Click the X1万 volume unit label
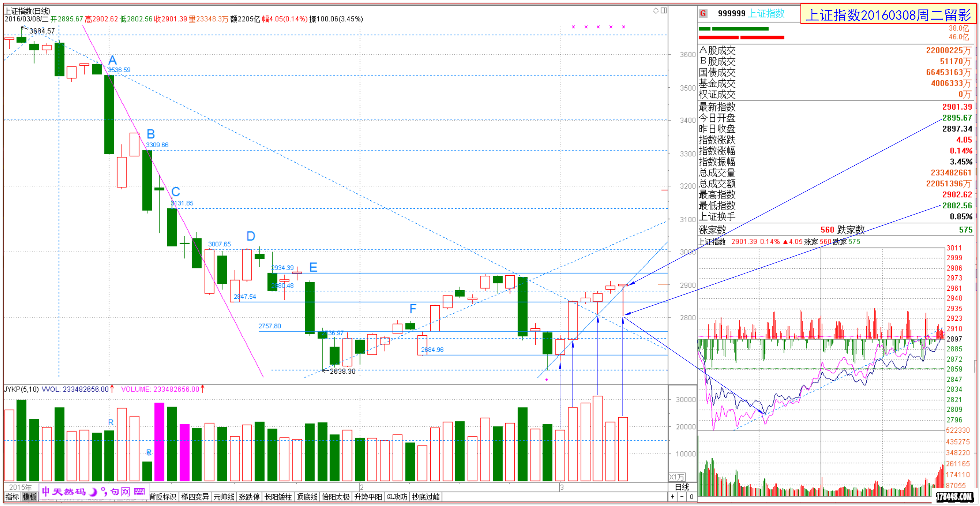The image size is (980, 506). [x=677, y=477]
